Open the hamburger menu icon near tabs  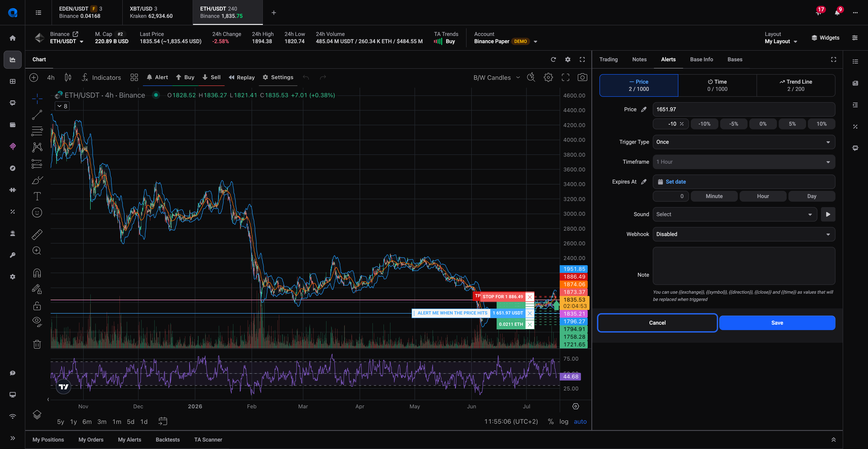click(38, 13)
